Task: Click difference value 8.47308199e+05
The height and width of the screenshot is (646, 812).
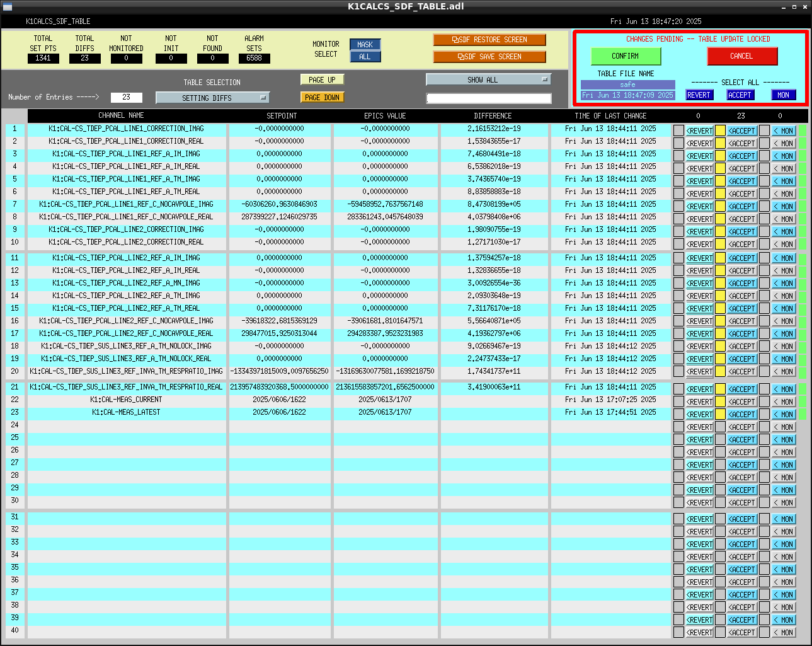Action: (494, 204)
